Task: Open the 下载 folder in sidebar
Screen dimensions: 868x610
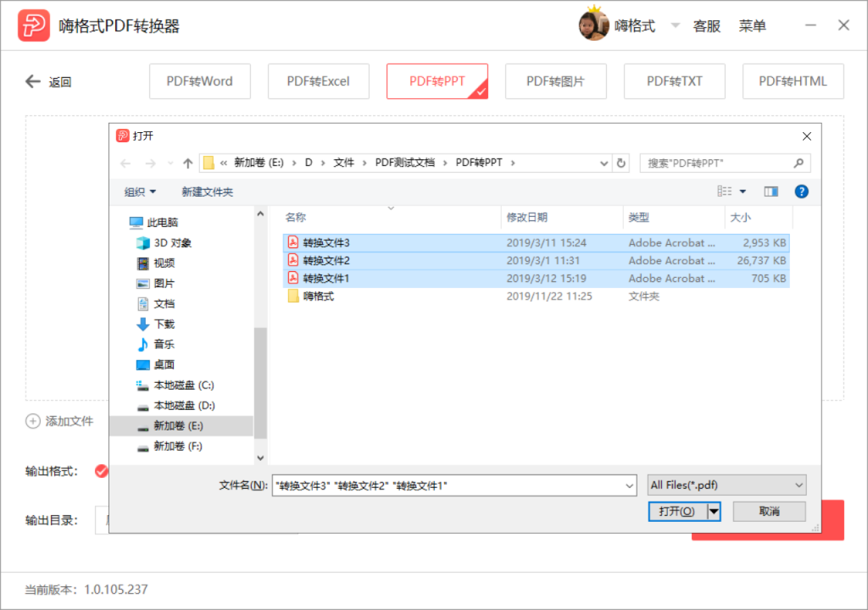Action: pos(156,324)
